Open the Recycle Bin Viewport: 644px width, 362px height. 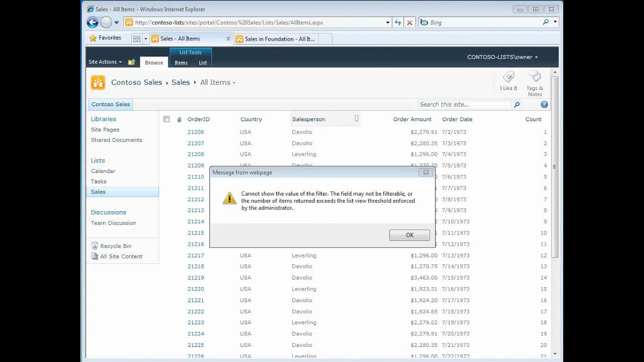(112, 246)
